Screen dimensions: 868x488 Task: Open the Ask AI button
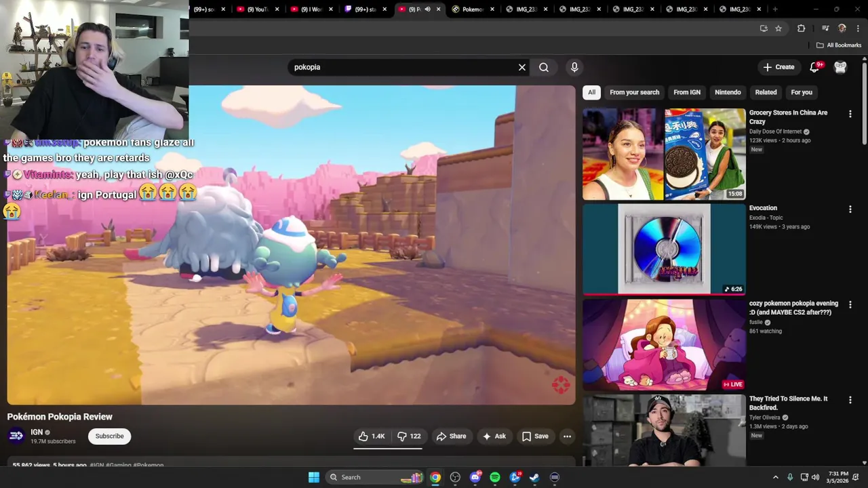pos(494,436)
